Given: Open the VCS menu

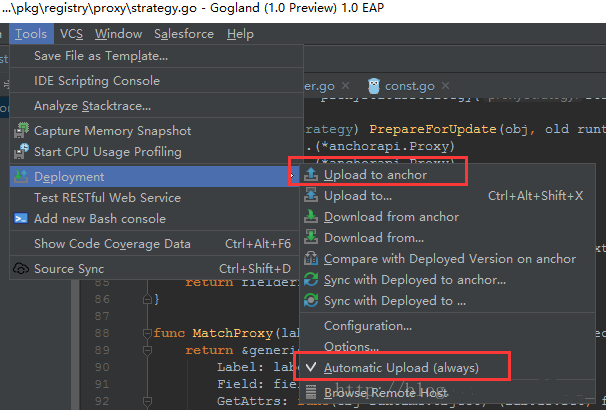Looking at the screenshot, I should point(71,34).
